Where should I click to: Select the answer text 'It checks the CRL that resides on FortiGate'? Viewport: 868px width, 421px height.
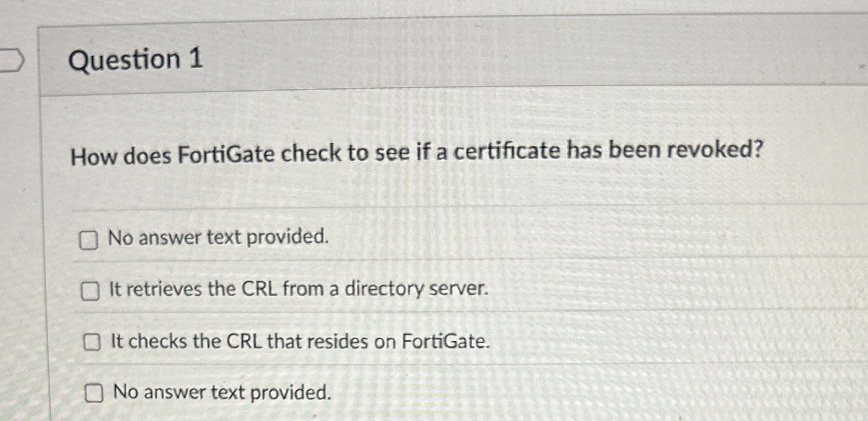click(x=299, y=342)
